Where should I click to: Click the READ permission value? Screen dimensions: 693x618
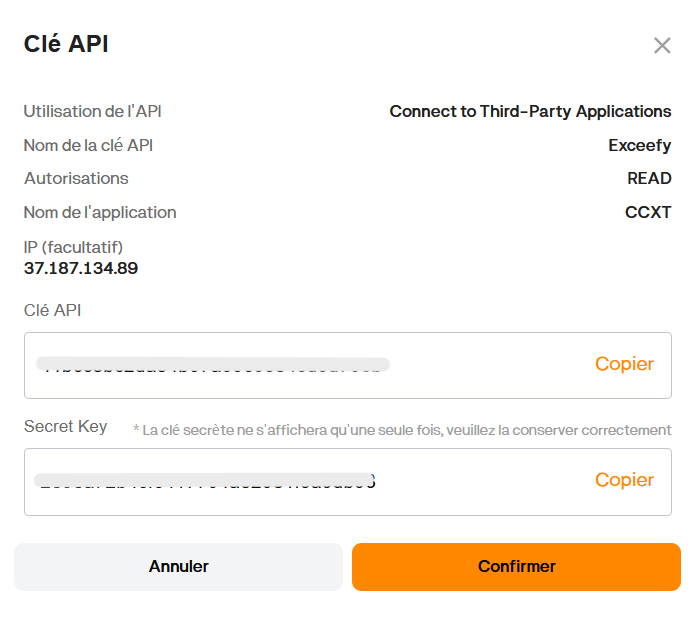[649, 179]
